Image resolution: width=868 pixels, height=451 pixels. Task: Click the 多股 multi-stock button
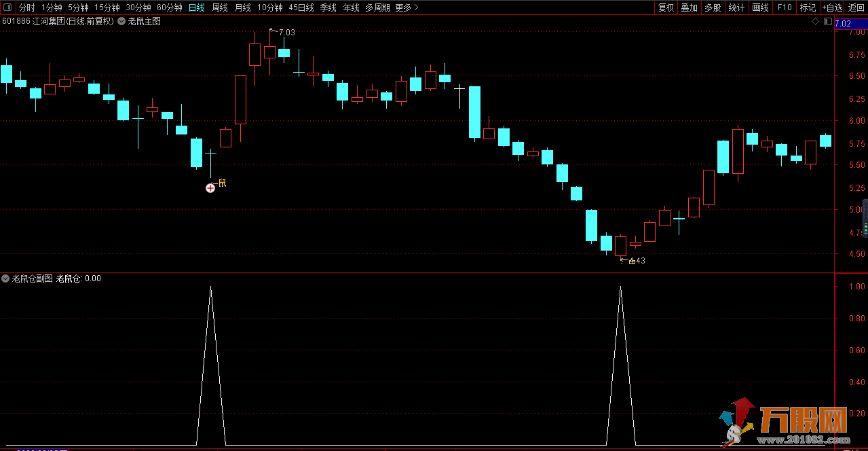(x=713, y=7)
